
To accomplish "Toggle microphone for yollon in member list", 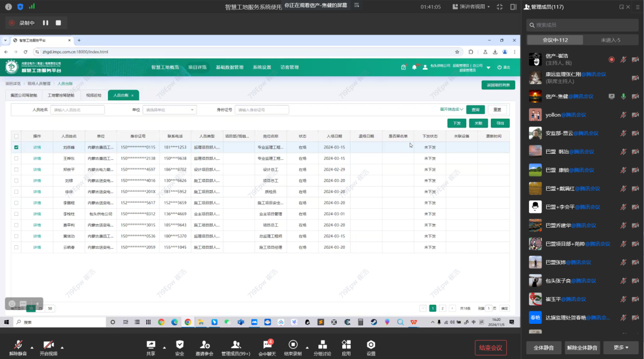I will (624, 114).
